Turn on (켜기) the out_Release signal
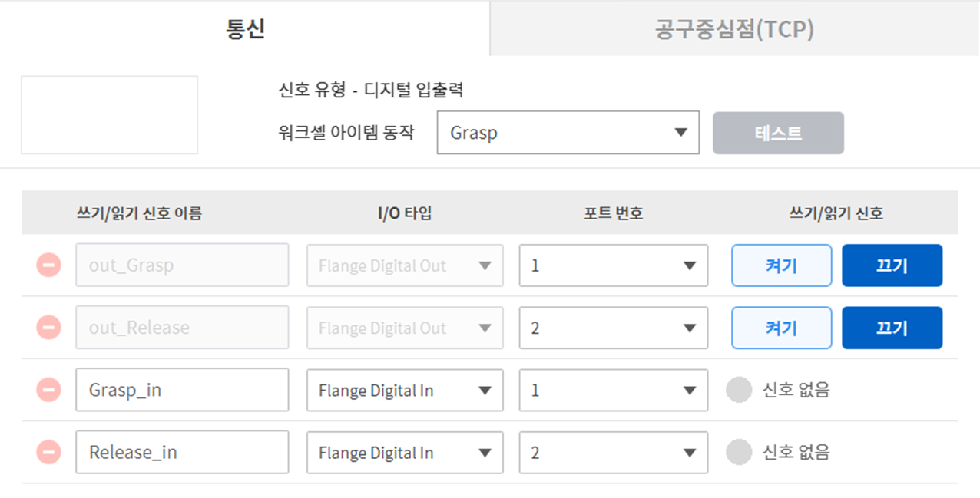980x498 pixels. 781,328
